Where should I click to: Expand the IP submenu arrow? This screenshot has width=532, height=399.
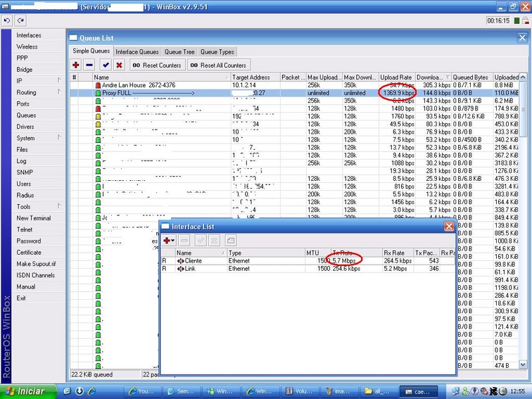tap(59, 80)
